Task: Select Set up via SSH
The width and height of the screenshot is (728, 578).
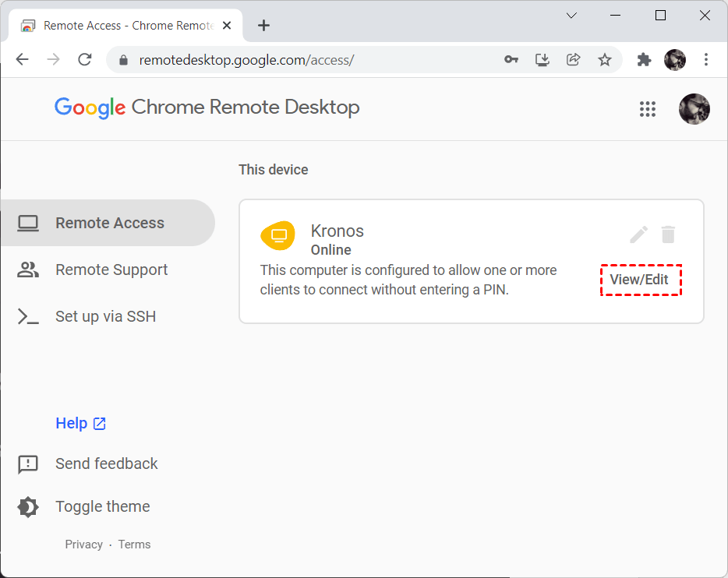Action: [x=105, y=316]
